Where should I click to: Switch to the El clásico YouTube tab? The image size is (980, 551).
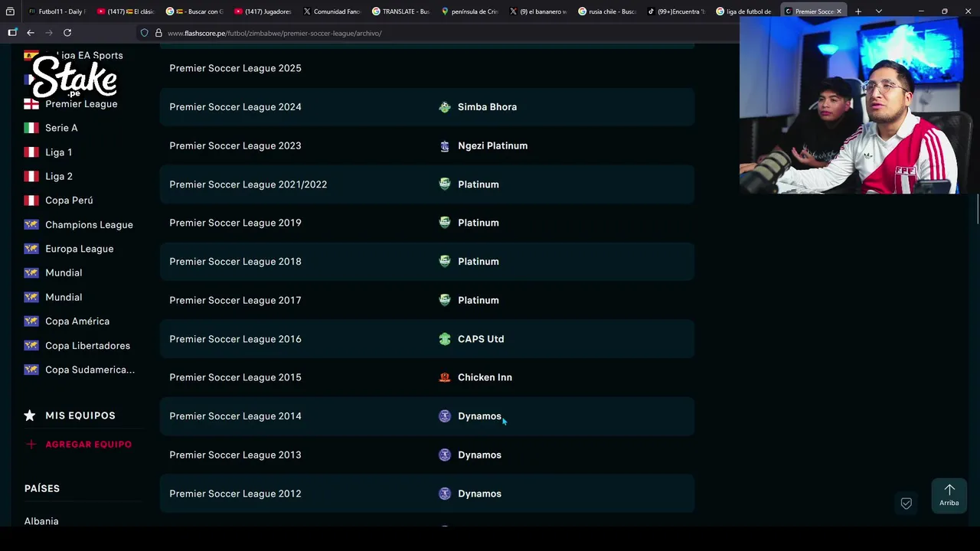pyautogui.click(x=126, y=11)
